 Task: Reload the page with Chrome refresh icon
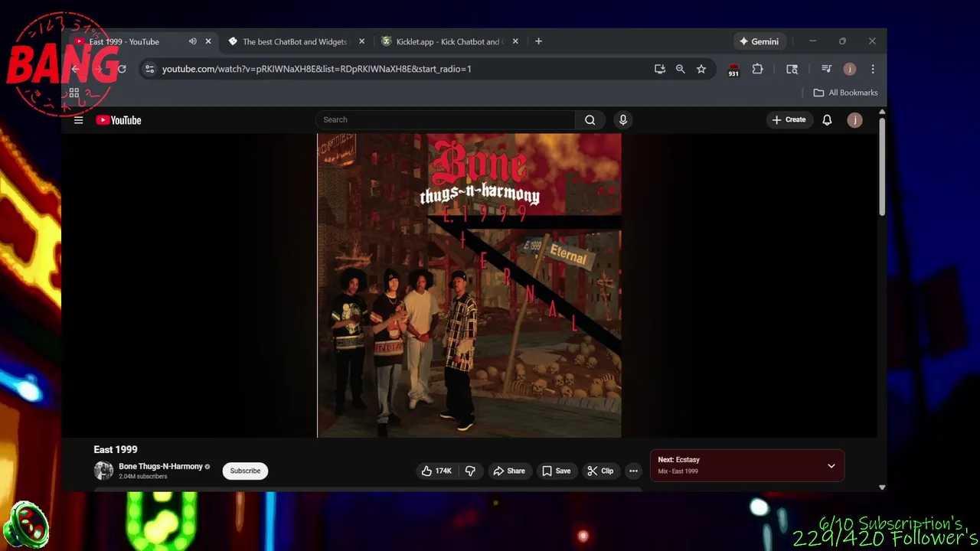click(121, 69)
